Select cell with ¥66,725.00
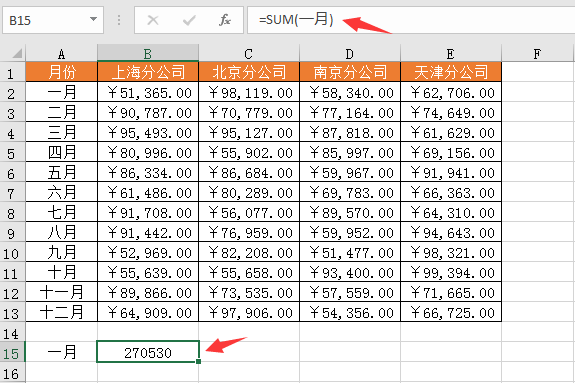The height and width of the screenshot is (383, 575). click(451, 312)
